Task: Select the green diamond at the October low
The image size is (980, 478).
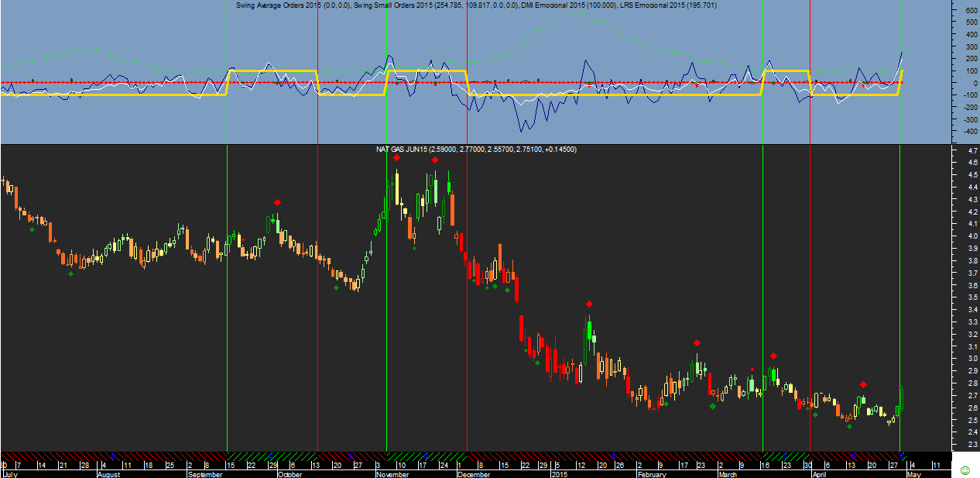Action: tap(336, 288)
